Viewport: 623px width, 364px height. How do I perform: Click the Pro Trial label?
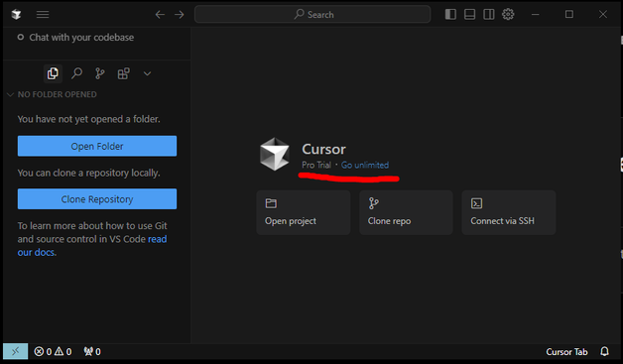point(316,165)
